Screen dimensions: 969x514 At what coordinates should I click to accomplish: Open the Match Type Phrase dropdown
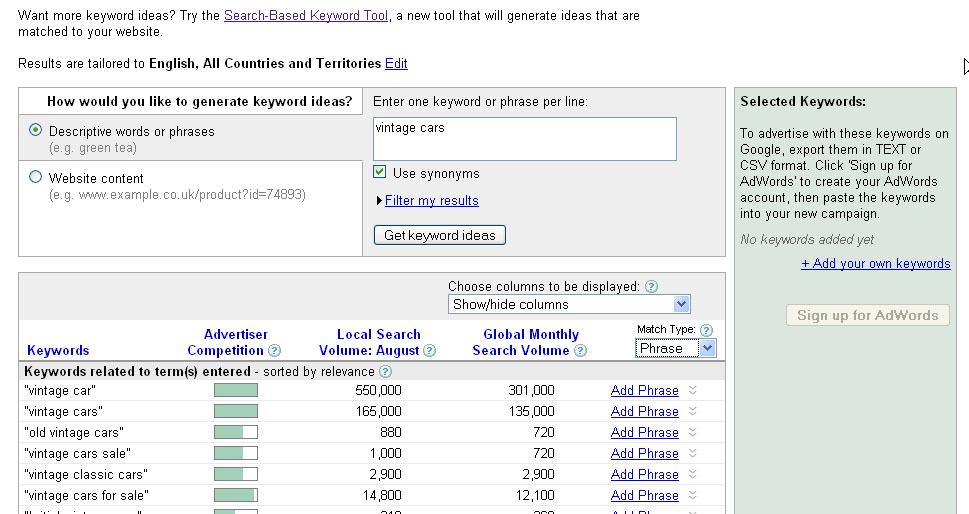coord(677,348)
